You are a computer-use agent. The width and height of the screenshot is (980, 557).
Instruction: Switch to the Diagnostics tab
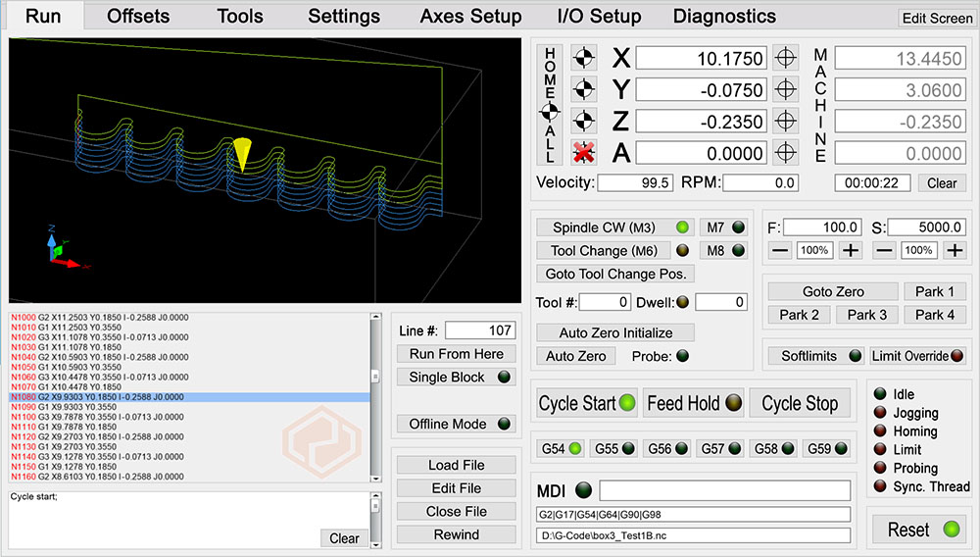[x=724, y=16]
